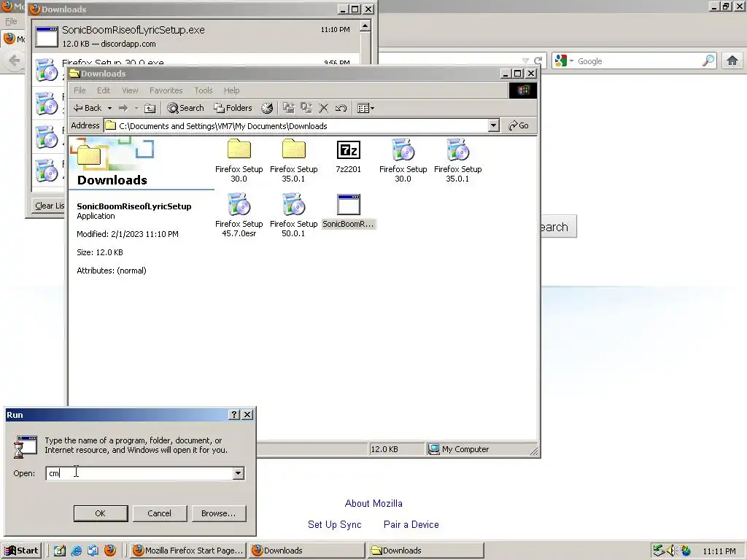Switch to Mozilla Firefox Start Page taskbar button
This screenshot has height=560, width=747.
[187, 551]
